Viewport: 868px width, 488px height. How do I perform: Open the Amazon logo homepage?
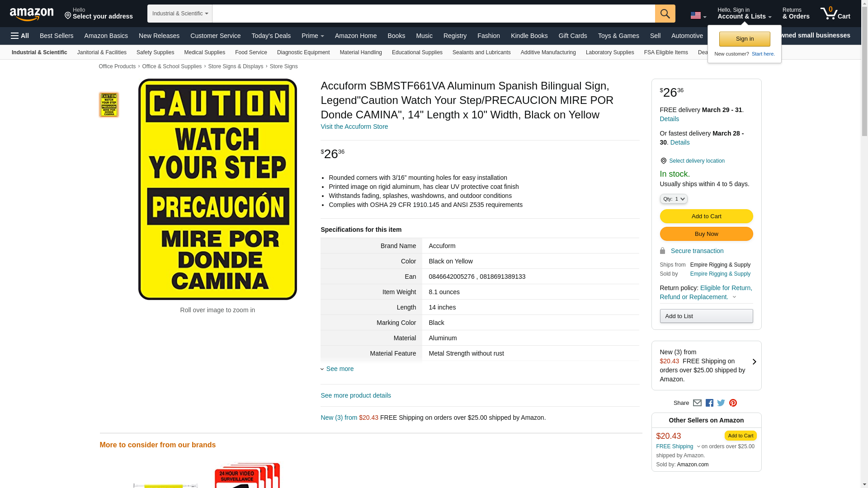coord(32,14)
